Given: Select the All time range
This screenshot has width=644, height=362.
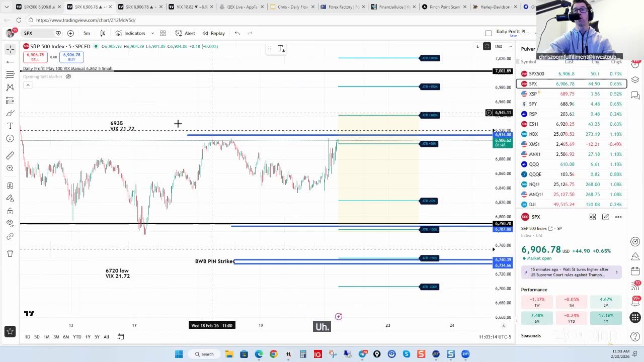Looking at the screenshot, I should click(x=106, y=337).
